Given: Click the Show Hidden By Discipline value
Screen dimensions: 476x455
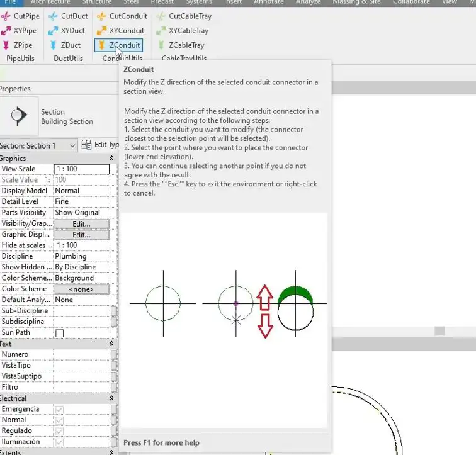Looking at the screenshot, I should click(82, 267).
